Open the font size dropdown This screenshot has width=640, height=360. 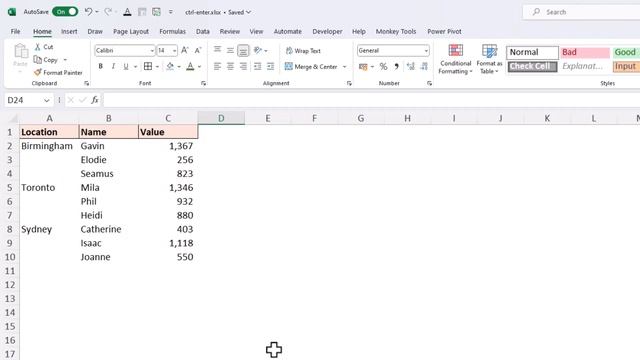pos(175,51)
